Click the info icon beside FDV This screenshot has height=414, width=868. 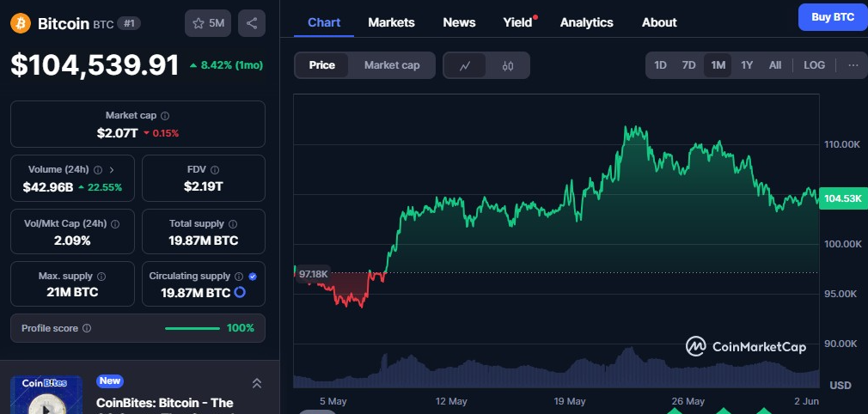[215, 170]
